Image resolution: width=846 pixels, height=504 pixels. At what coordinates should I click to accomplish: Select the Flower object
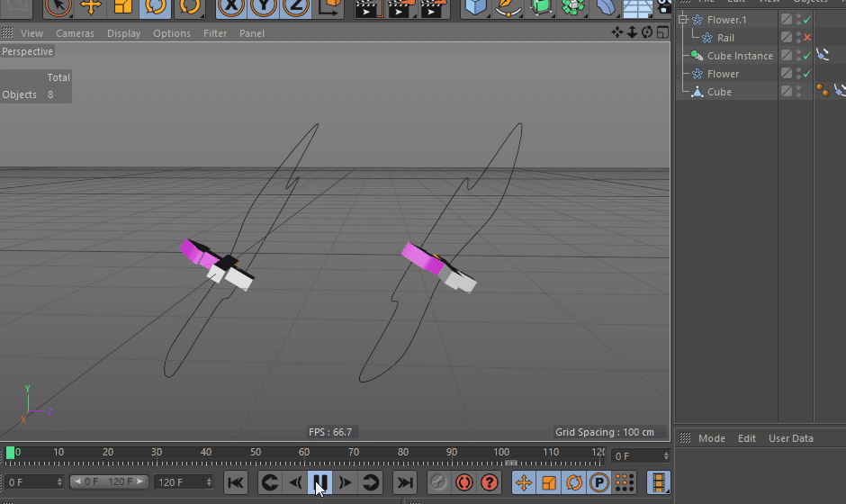(x=723, y=74)
